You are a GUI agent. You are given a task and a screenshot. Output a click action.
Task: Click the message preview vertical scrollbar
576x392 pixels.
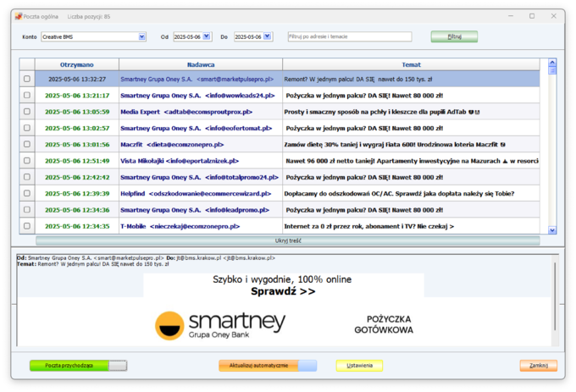pyautogui.click(x=555, y=296)
